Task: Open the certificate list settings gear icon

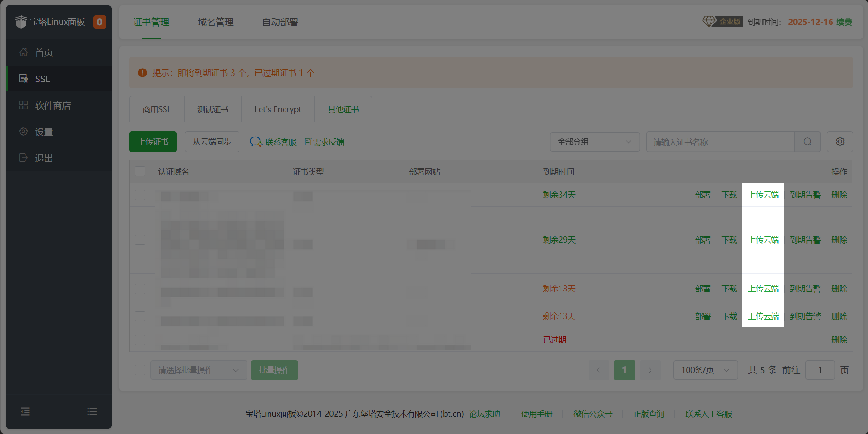Action: pos(839,141)
